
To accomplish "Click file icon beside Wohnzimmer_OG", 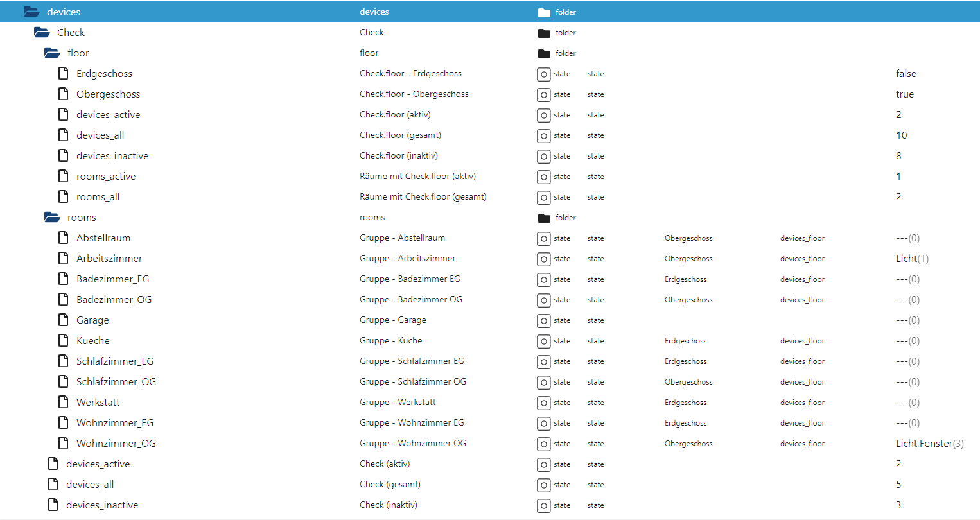I will point(64,443).
